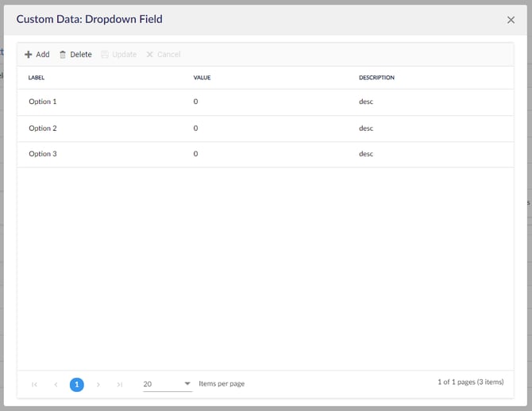Click the value cell of Option 1
The height and width of the screenshot is (411, 532).
click(196, 102)
